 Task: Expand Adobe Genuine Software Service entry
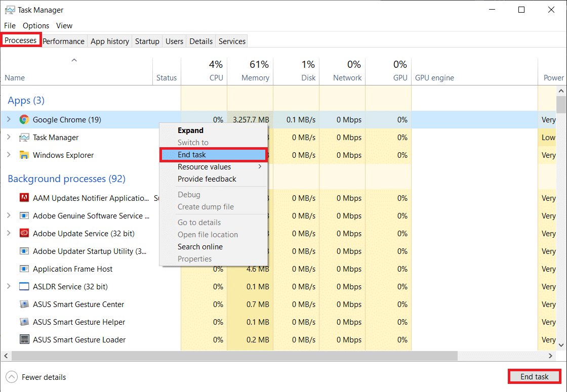point(9,216)
